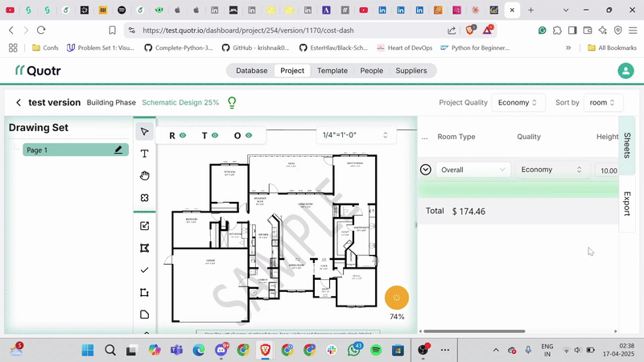This screenshot has height=362, width=644.
Task: Open the Heart of DevOps bookmark
Action: pyautogui.click(x=405, y=47)
